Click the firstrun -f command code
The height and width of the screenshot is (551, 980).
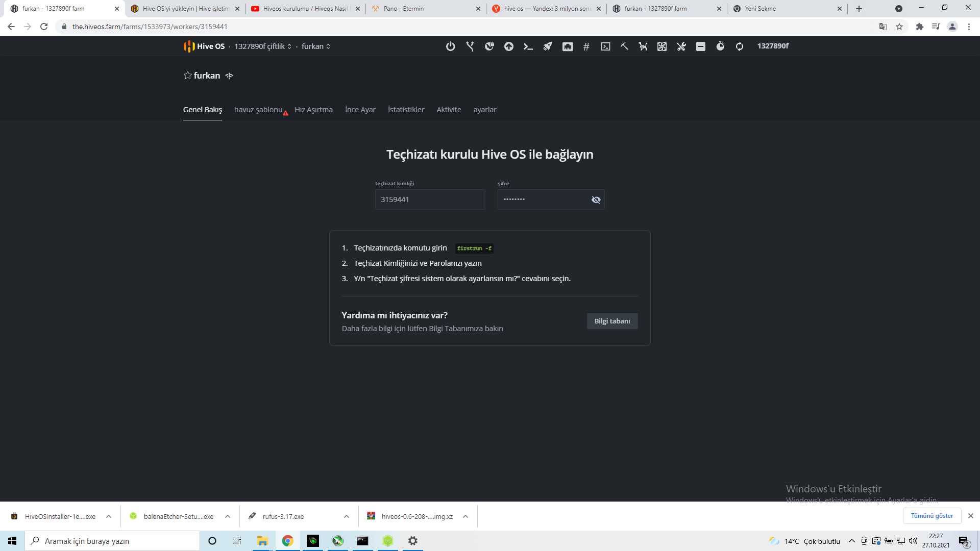(x=474, y=248)
